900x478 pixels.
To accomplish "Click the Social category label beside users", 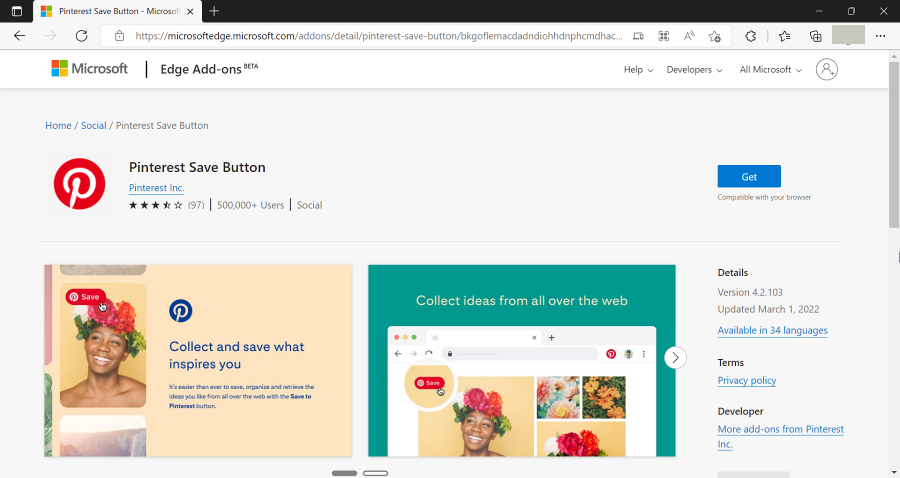I will (309, 205).
